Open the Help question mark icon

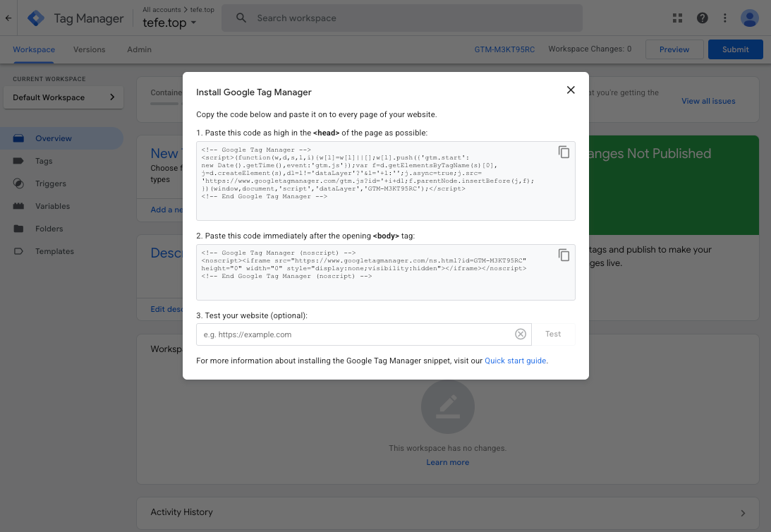pyautogui.click(x=702, y=18)
